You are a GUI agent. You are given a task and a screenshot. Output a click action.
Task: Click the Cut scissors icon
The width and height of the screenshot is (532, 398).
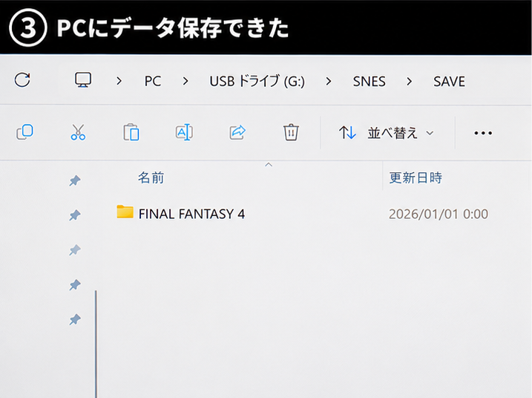tap(78, 132)
